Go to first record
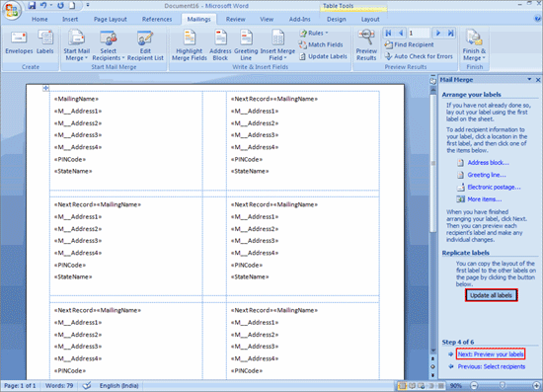The height and width of the screenshot is (392, 543). [389, 33]
